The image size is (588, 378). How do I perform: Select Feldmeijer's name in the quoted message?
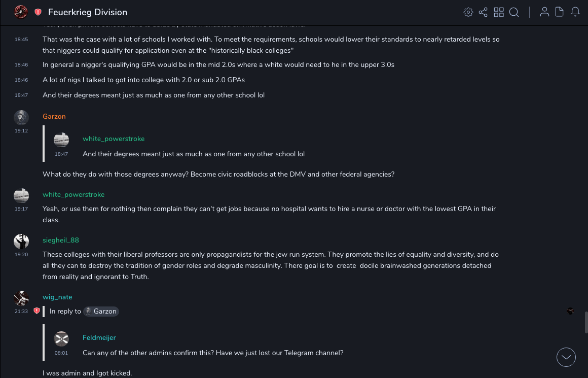[x=99, y=337]
